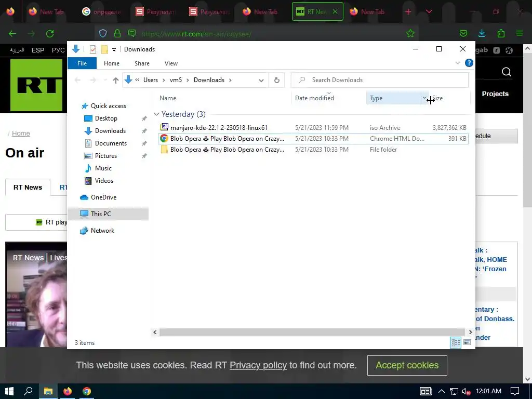Select This PC in navigation pane
532x399 pixels.
tap(101, 214)
